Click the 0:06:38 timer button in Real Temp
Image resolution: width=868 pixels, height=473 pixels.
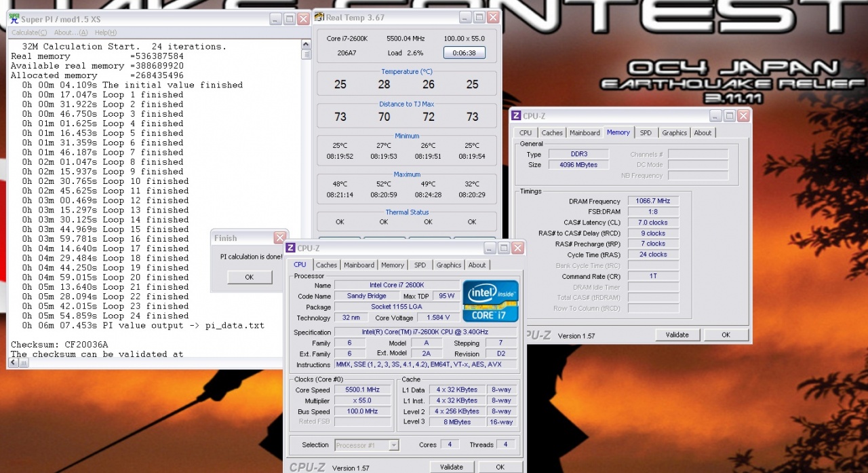464,52
